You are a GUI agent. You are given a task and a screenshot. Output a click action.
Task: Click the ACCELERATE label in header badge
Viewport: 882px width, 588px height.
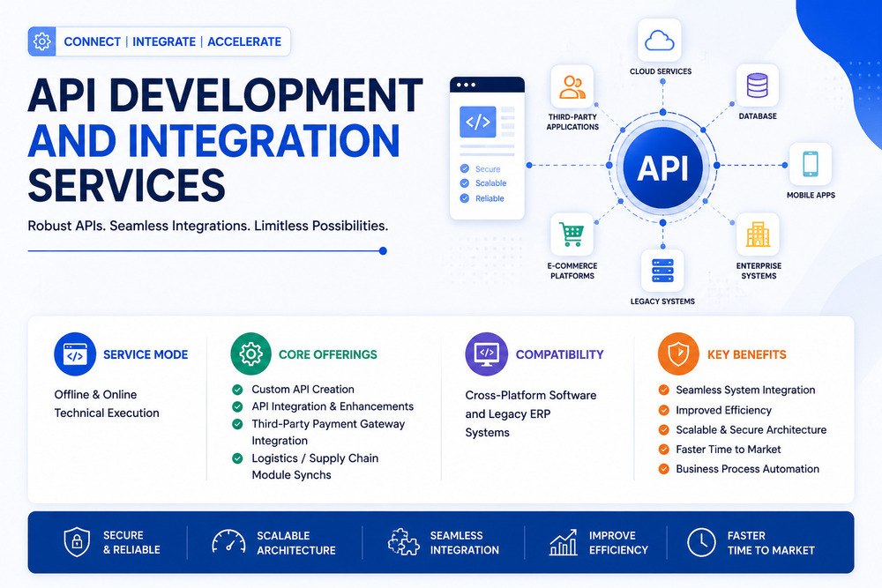244,41
